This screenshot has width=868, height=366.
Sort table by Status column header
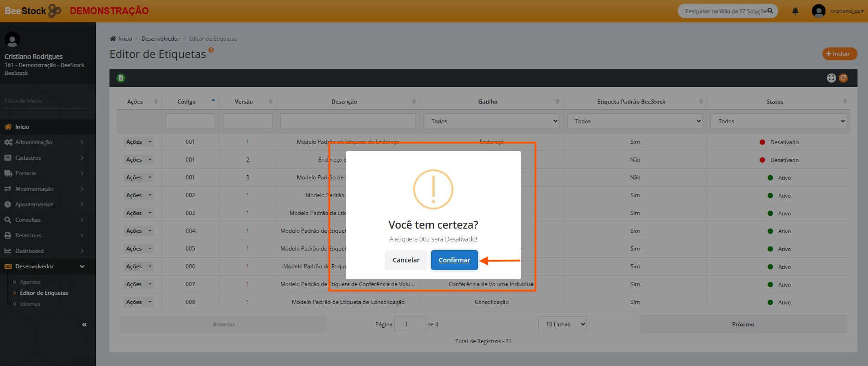[774, 101]
